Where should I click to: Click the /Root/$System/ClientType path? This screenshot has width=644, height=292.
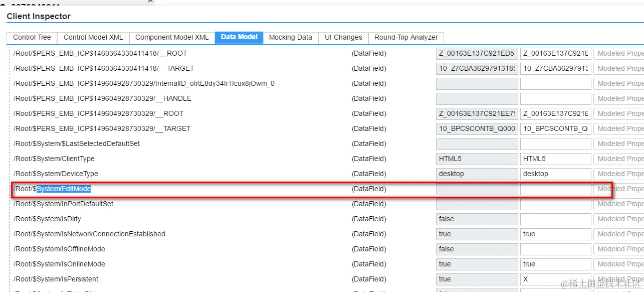(54, 159)
